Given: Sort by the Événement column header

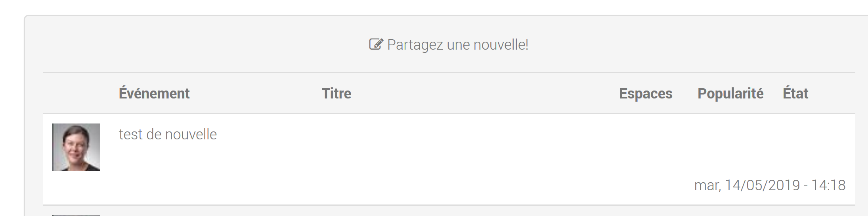Looking at the screenshot, I should (x=154, y=94).
